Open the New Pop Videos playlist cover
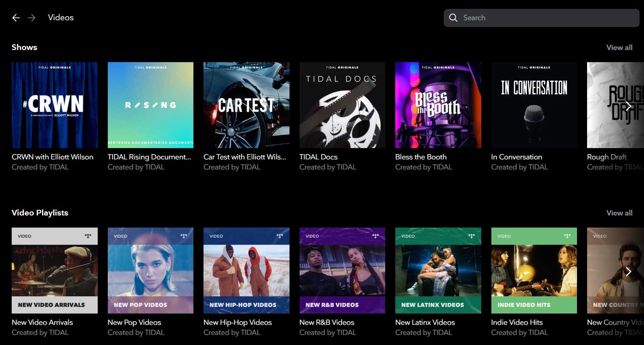The image size is (644, 345). (x=151, y=270)
